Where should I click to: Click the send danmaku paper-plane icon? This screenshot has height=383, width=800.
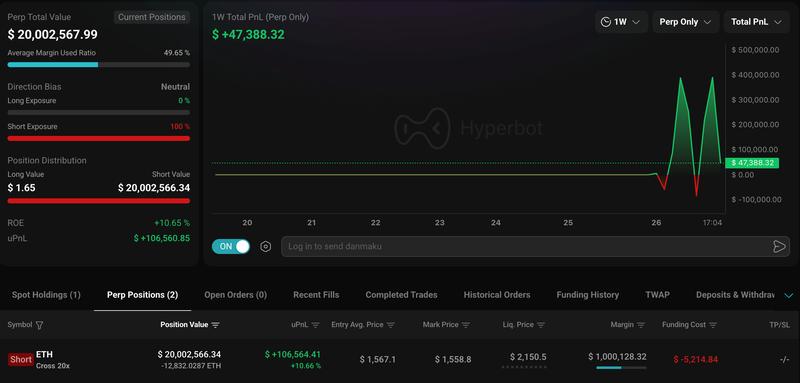(779, 246)
